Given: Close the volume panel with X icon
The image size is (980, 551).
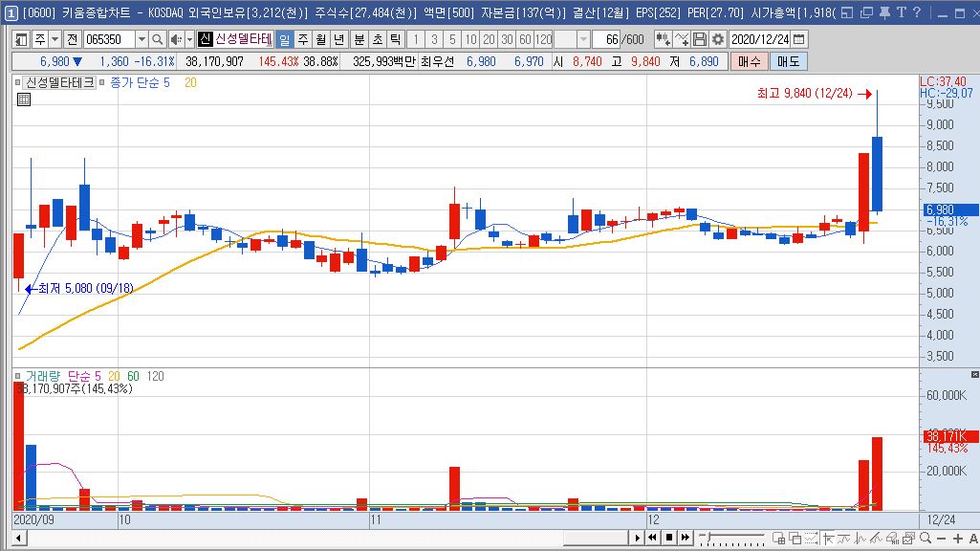Looking at the screenshot, I should 974,375.
